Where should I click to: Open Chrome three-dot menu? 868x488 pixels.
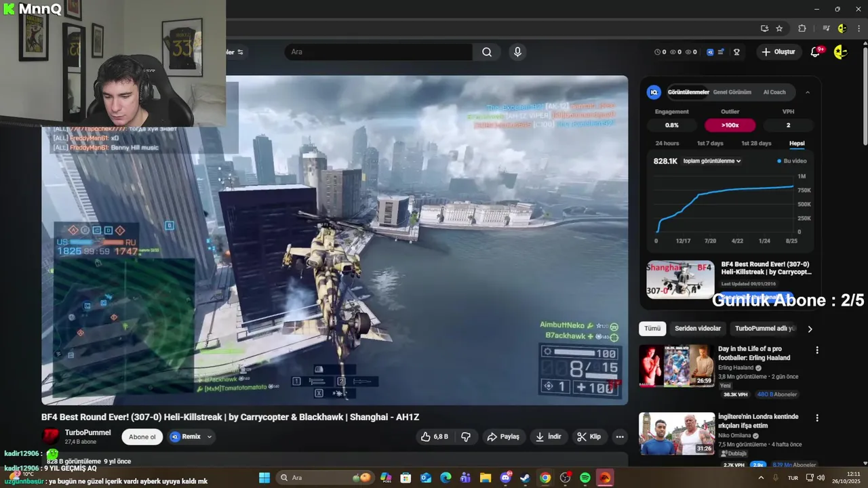859,28
